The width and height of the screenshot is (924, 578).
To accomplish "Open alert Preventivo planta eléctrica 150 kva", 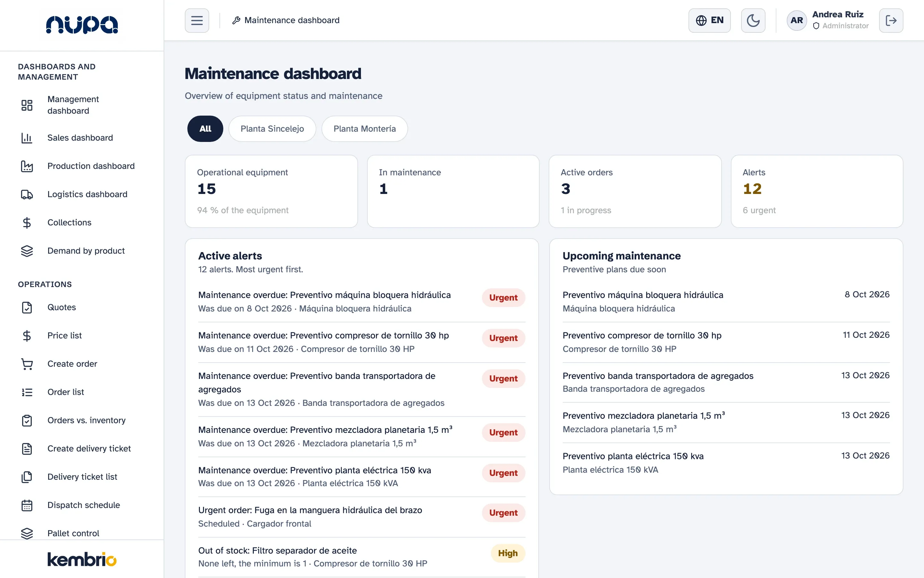I will (362, 477).
